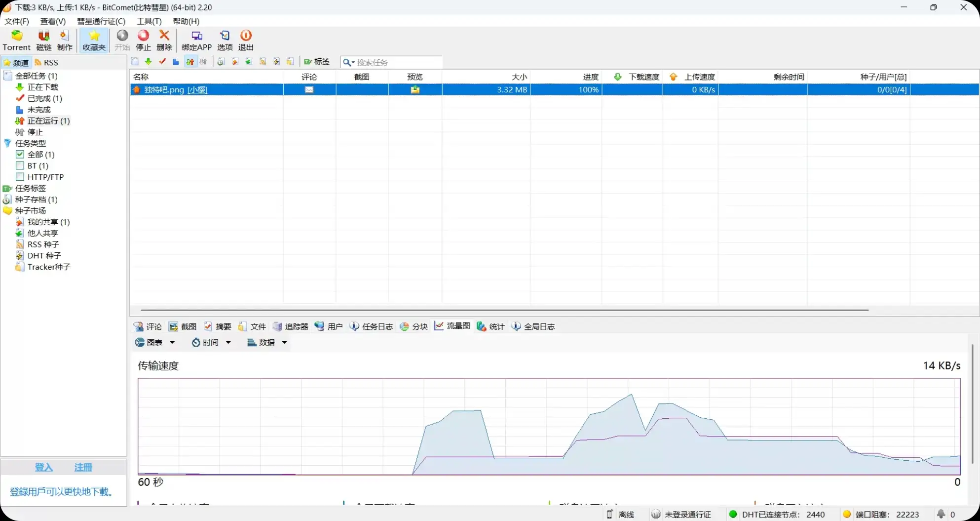The height and width of the screenshot is (521, 980).
Task: Click the 搜索任务 search field
Action: (397, 62)
